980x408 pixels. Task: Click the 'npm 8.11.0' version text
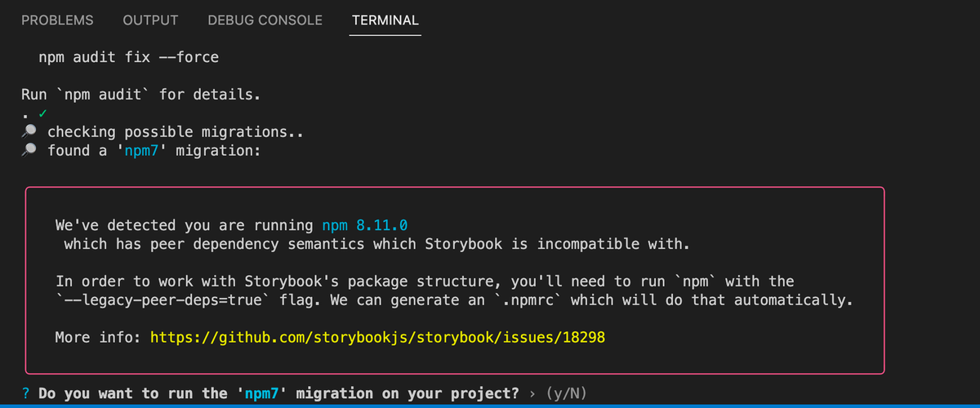point(364,225)
